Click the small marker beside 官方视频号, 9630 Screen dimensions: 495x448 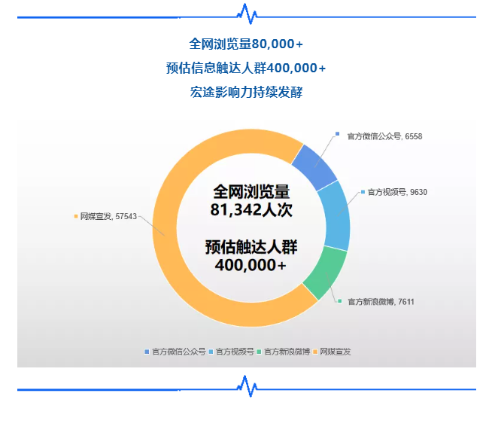(x=363, y=192)
